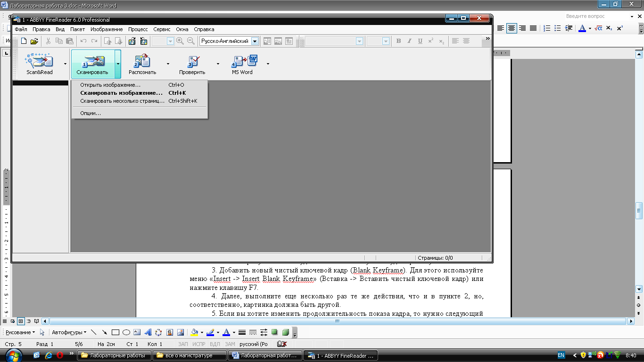Click Лабораторные работы taskbar button
This screenshot has width=644, height=362.
coord(114,355)
